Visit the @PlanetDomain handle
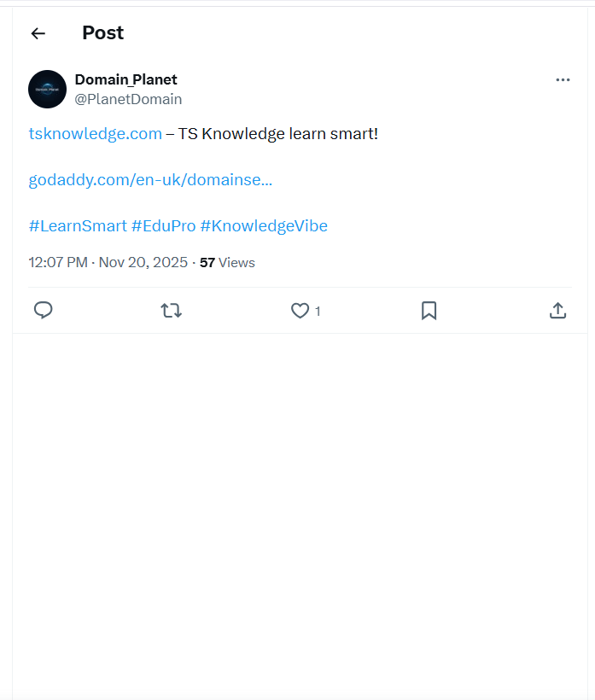This screenshot has height=700, width=595. [128, 99]
